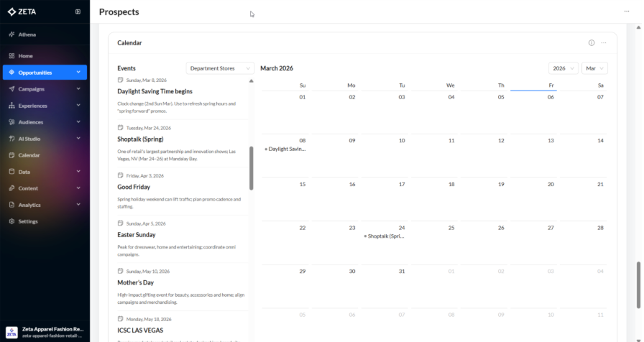Open the Department Stores dropdown
644x342 pixels.
(221, 68)
